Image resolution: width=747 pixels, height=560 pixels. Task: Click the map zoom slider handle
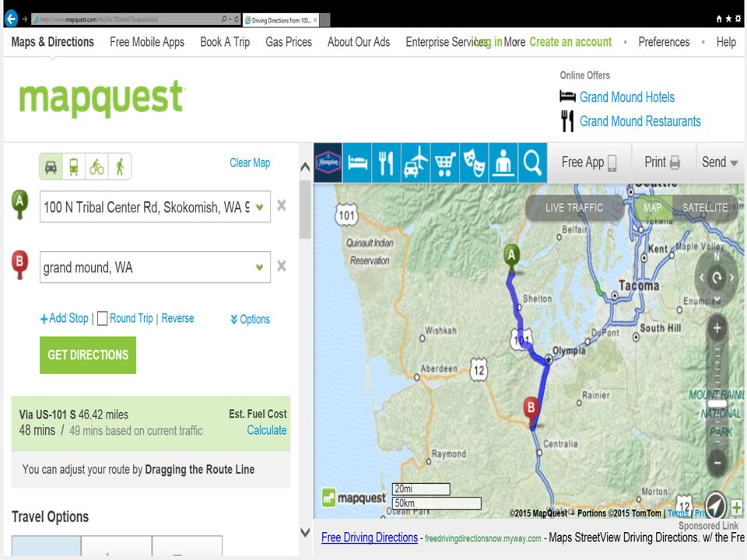pos(717,404)
